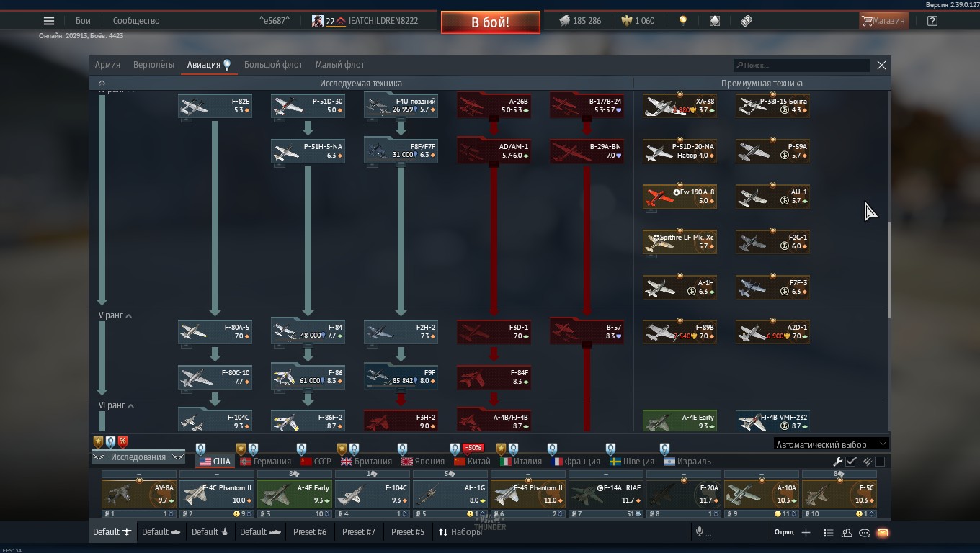The height and width of the screenshot is (553, 980).
Task: Select the F-14A IRIAF crew slot
Action: (x=606, y=494)
